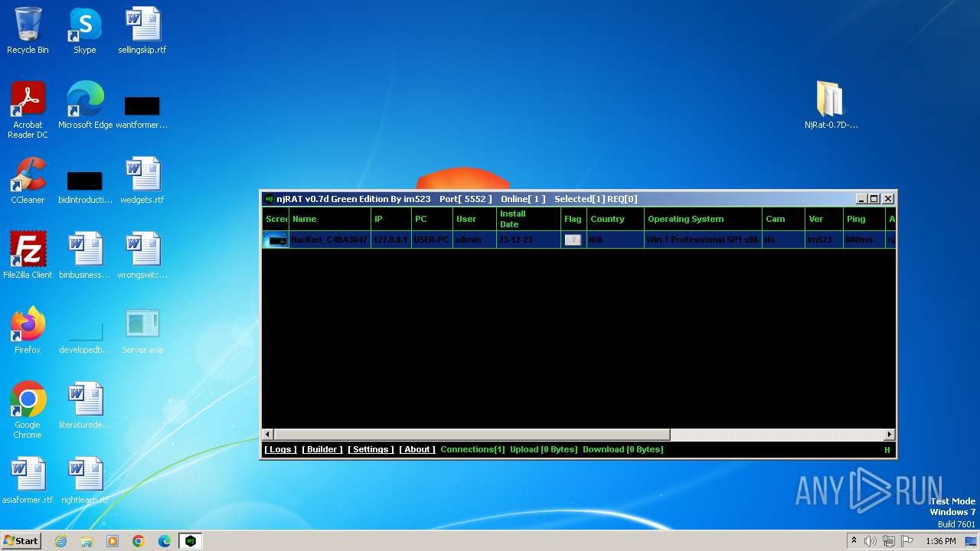Open Edge from taskbar
This screenshot has width=980, height=551.
(x=165, y=541)
